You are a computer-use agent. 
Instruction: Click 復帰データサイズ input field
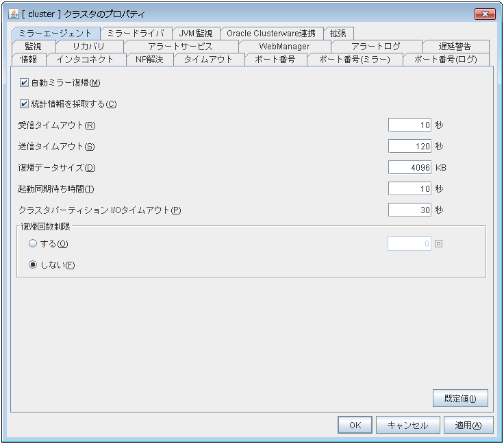tap(409, 167)
